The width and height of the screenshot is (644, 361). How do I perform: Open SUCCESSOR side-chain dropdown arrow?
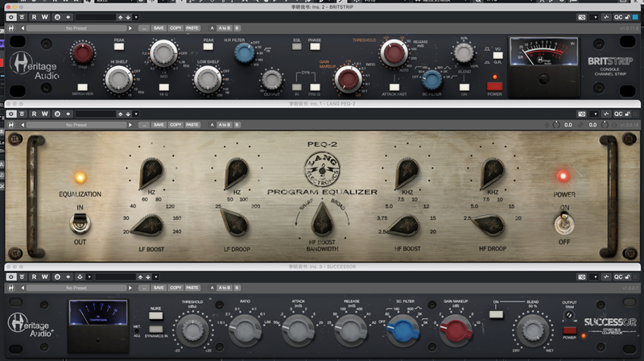[x=89, y=277]
